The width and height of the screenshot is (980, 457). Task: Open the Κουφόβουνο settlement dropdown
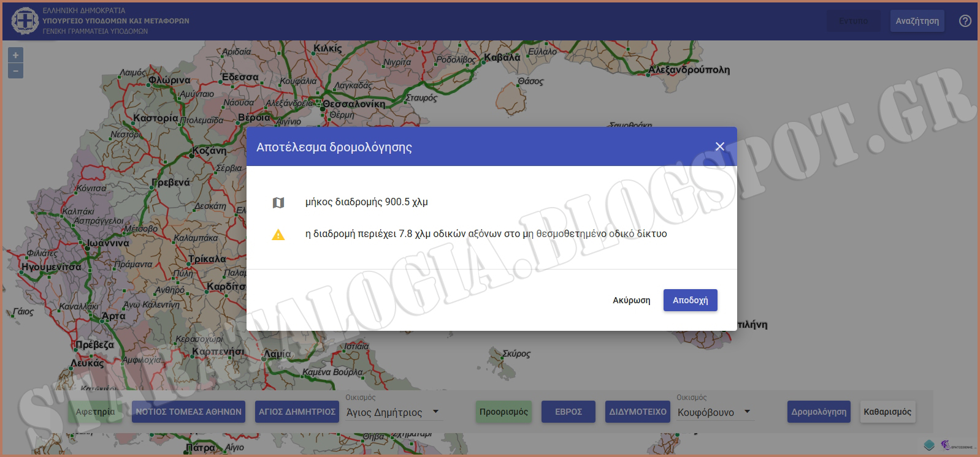714,412
